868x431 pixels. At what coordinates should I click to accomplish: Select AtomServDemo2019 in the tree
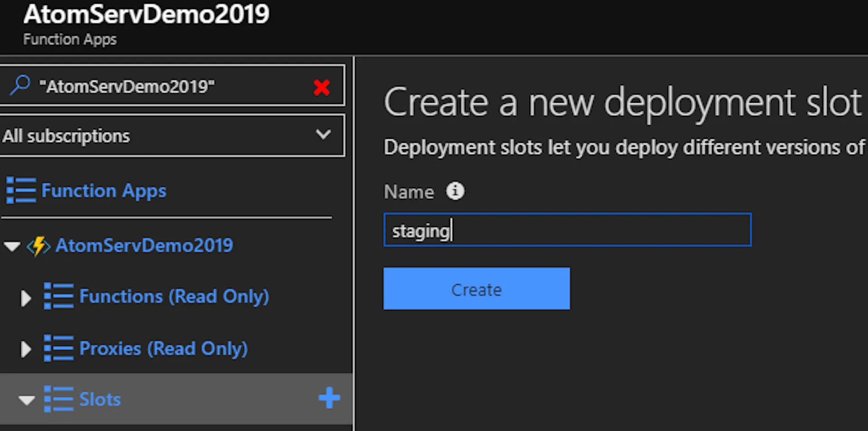[x=144, y=246]
